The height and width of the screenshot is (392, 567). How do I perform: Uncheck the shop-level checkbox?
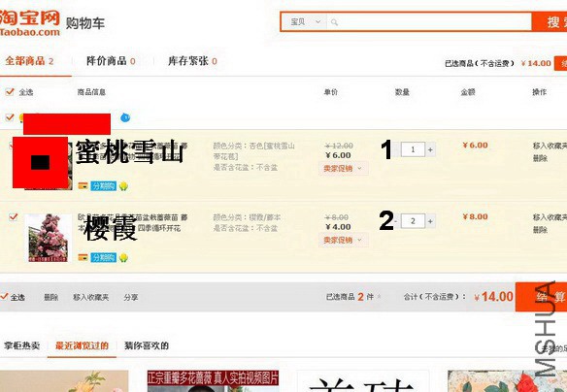pos(10,117)
